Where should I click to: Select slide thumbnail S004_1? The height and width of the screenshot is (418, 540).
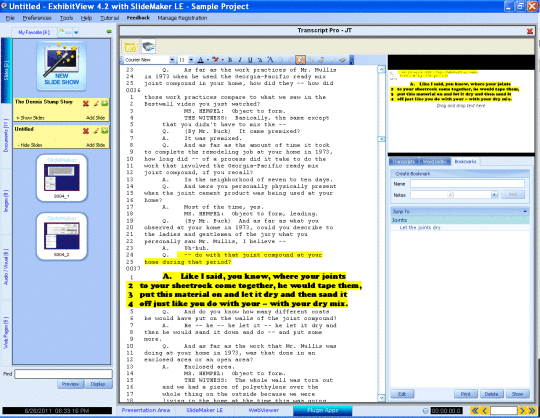coord(61,178)
